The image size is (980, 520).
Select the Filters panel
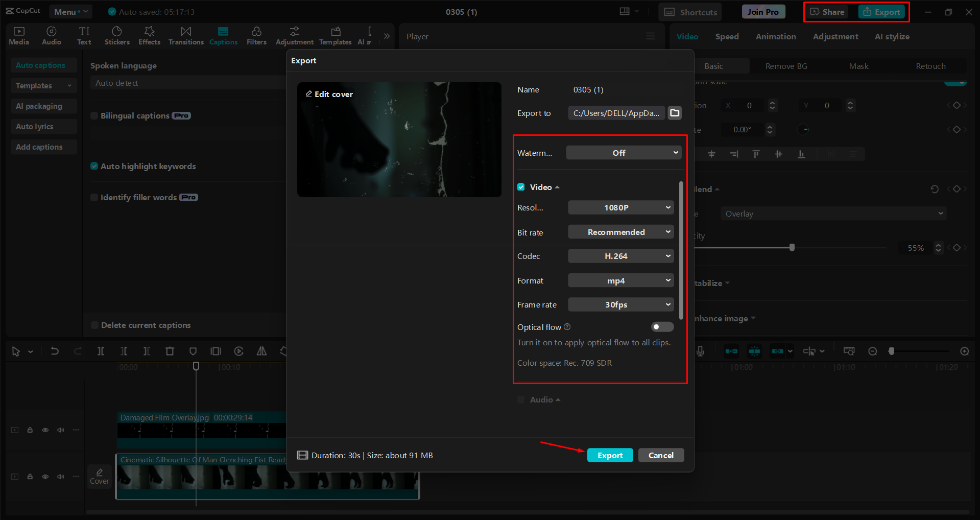(x=256, y=35)
